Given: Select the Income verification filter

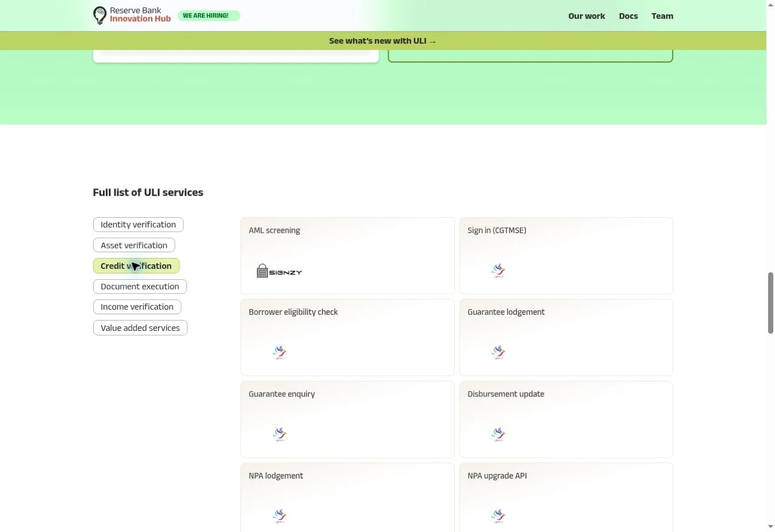Looking at the screenshot, I should tap(137, 307).
